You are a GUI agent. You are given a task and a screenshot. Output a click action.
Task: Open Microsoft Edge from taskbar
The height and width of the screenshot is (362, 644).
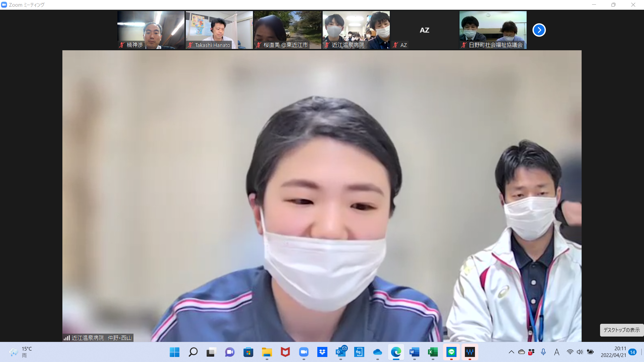396,352
